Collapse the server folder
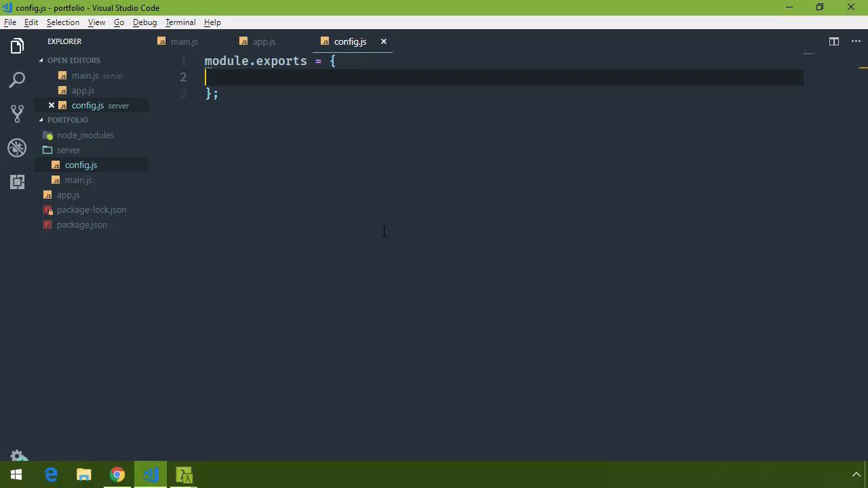Viewport: 868px width, 488px height. [68, 150]
